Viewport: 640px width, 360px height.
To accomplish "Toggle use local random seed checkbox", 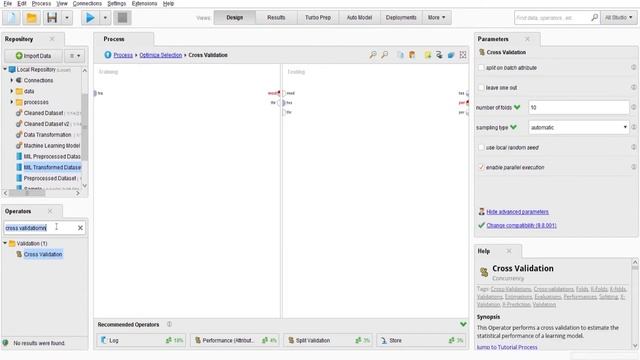I will tap(481, 147).
